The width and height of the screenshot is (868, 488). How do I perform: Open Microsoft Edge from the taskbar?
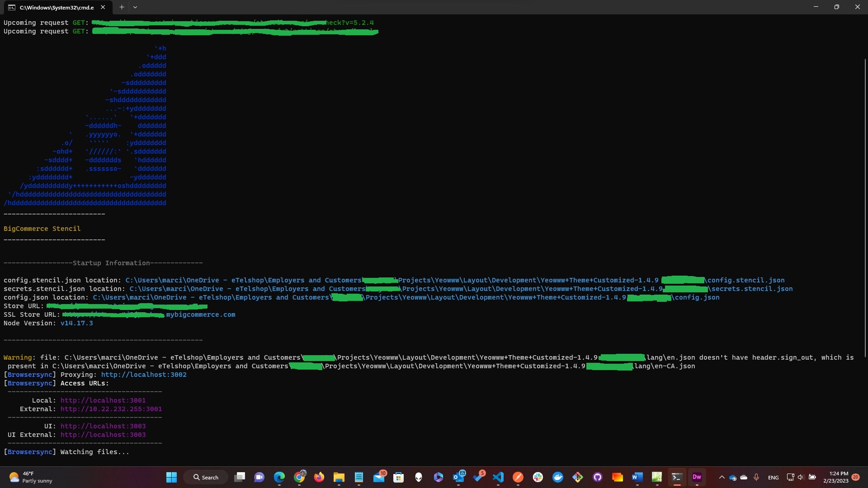tap(279, 477)
